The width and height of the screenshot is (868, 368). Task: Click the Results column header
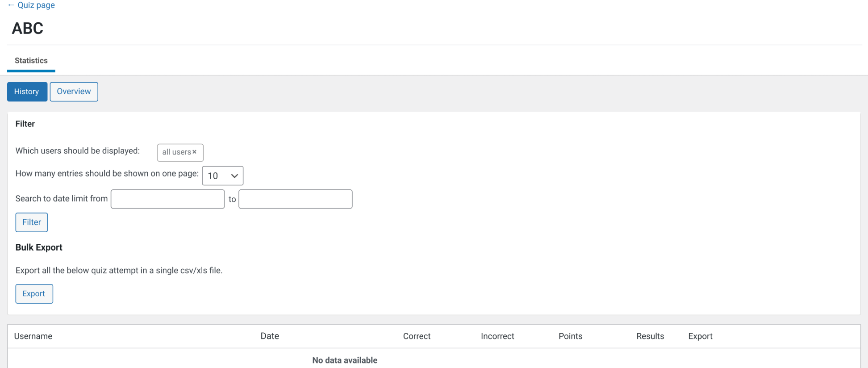[x=650, y=336]
